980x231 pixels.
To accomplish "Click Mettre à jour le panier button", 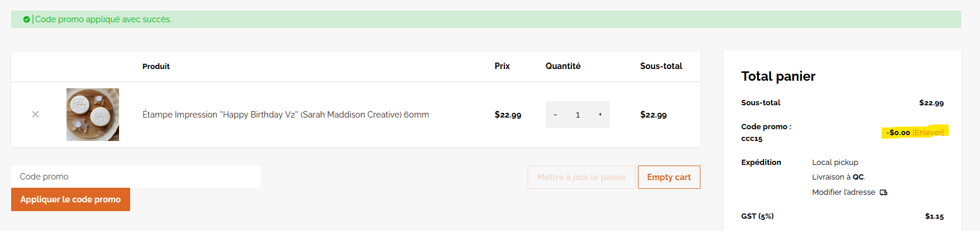I will [581, 177].
